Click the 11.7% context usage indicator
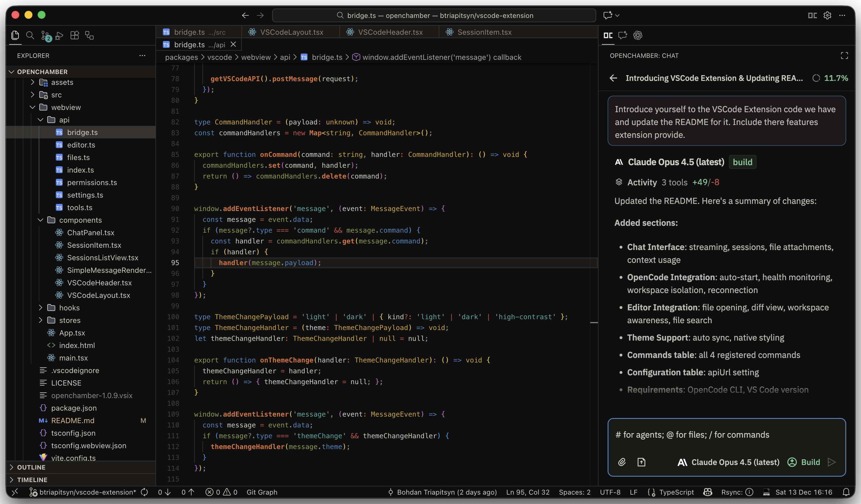 point(830,78)
